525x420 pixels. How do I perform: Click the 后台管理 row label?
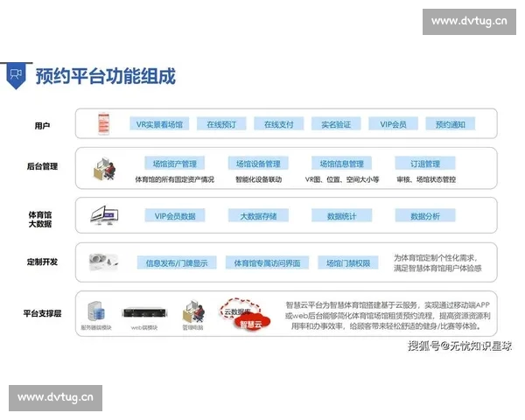(42, 166)
